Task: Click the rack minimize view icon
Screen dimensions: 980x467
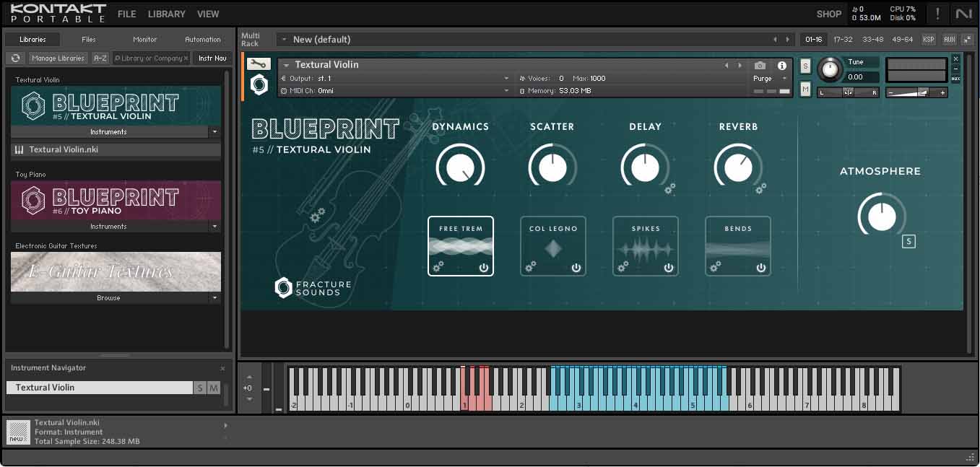Action: pyautogui.click(x=967, y=39)
